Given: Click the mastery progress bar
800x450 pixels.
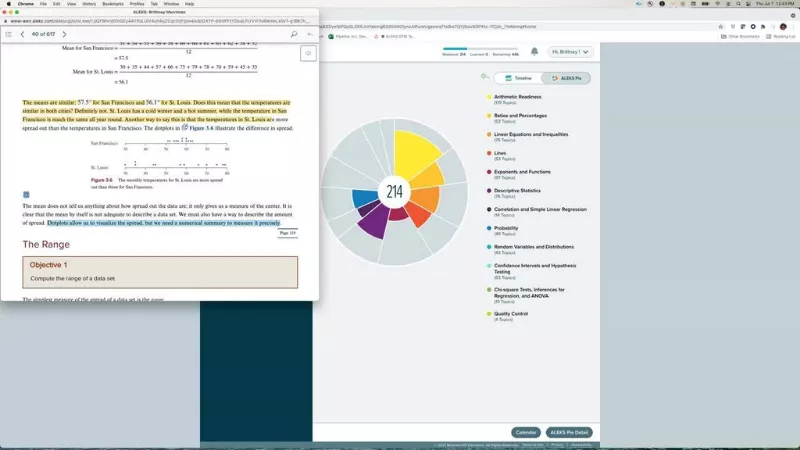Looking at the screenshot, I should click(x=480, y=49).
